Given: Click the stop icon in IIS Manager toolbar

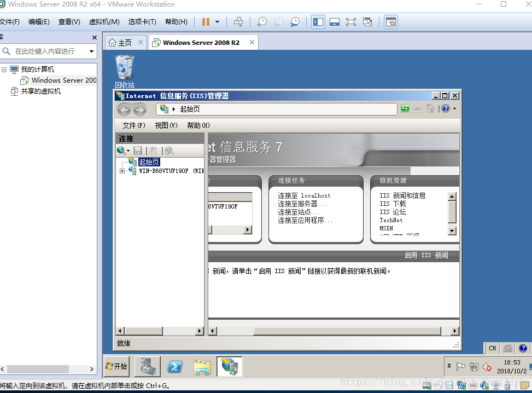Looking at the screenshot, I should 418,109.
